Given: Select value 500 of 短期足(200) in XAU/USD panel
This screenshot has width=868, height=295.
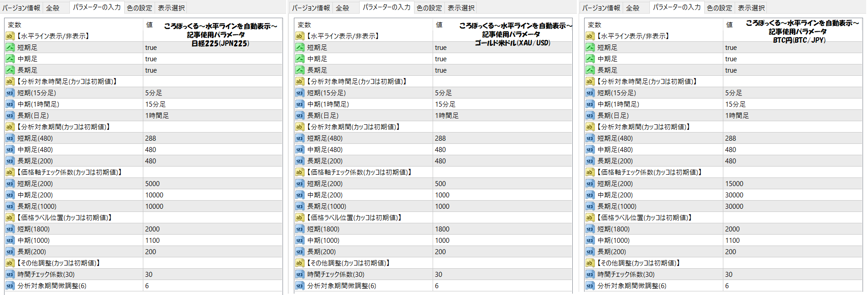Looking at the screenshot, I should [x=440, y=183].
